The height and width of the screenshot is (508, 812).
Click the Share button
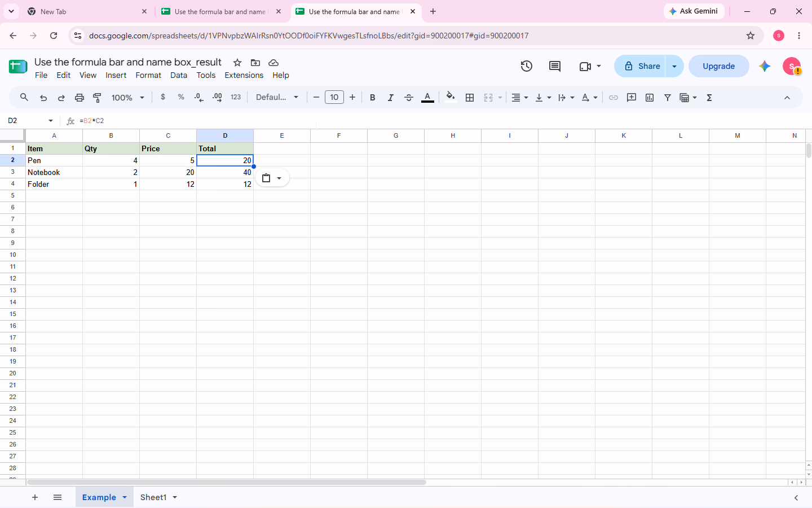coord(641,66)
